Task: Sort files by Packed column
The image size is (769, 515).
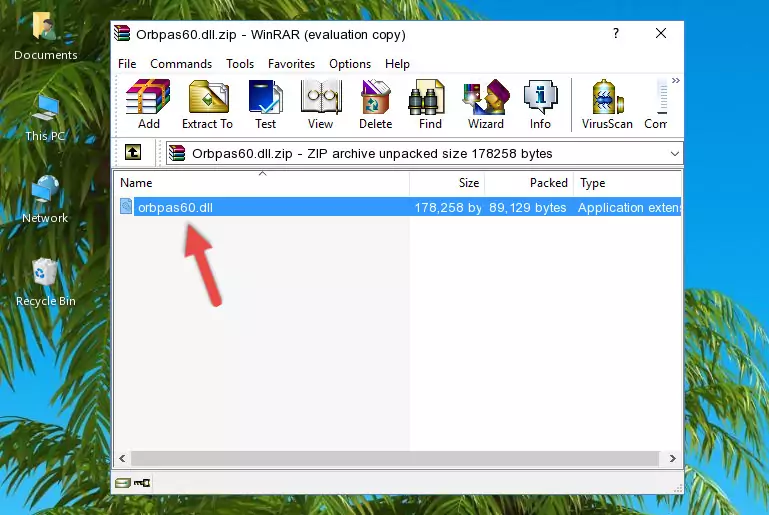Action: point(529,183)
